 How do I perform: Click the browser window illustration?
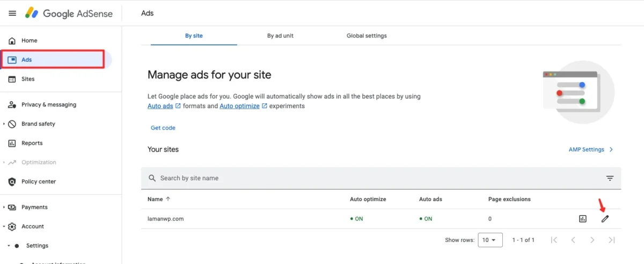coord(577,92)
